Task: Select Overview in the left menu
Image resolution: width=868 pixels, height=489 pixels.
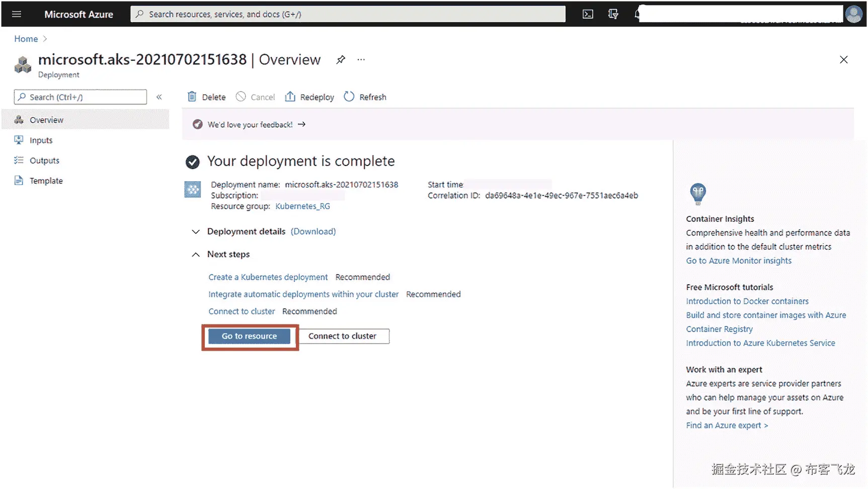Action: click(x=86, y=120)
